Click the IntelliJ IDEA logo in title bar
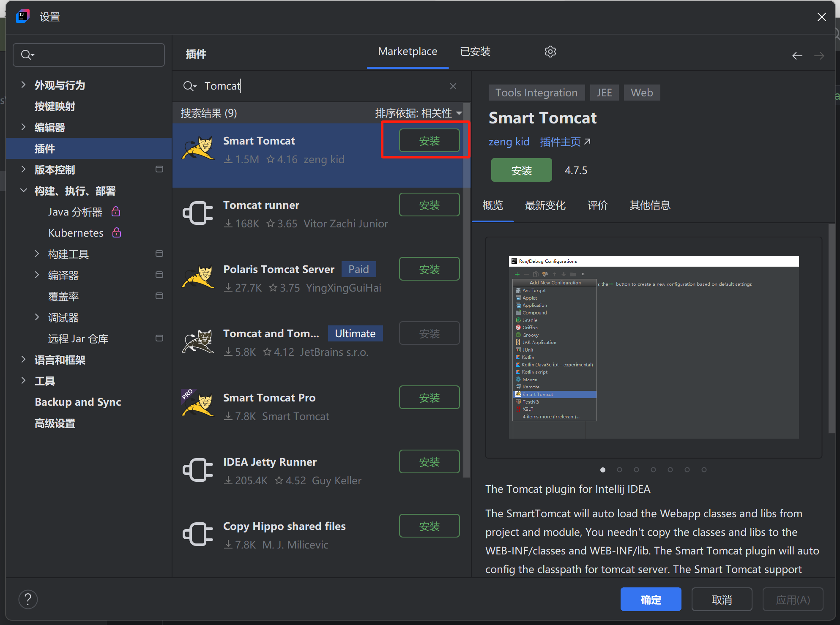840x625 pixels. [x=22, y=16]
